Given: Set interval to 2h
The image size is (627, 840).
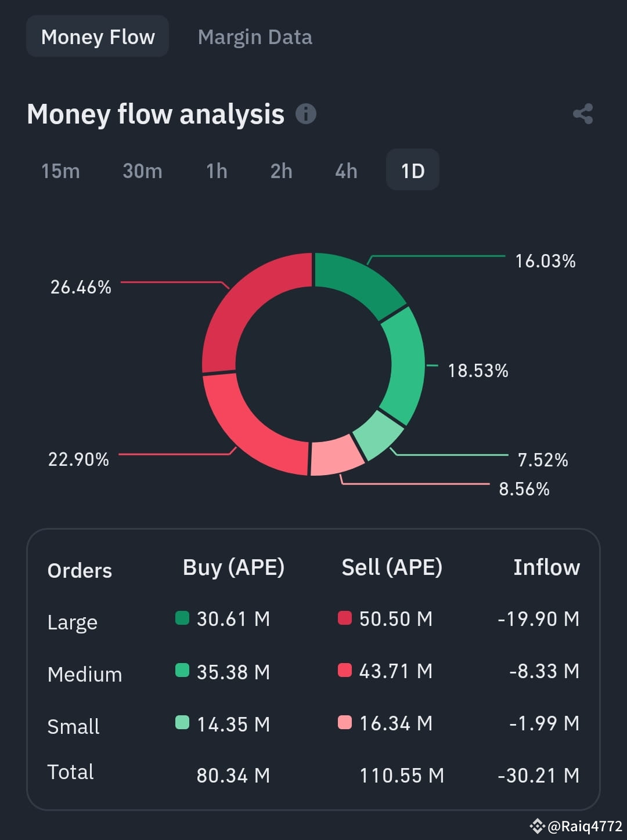Looking at the screenshot, I should [281, 171].
